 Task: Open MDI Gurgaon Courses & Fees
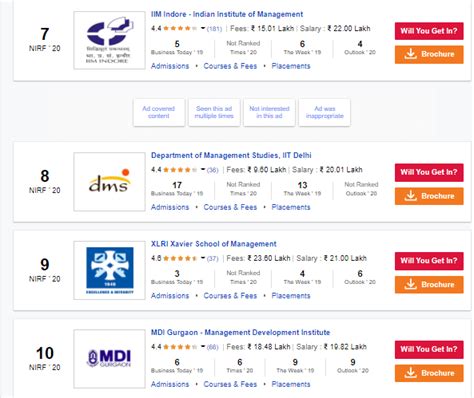(x=230, y=384)
